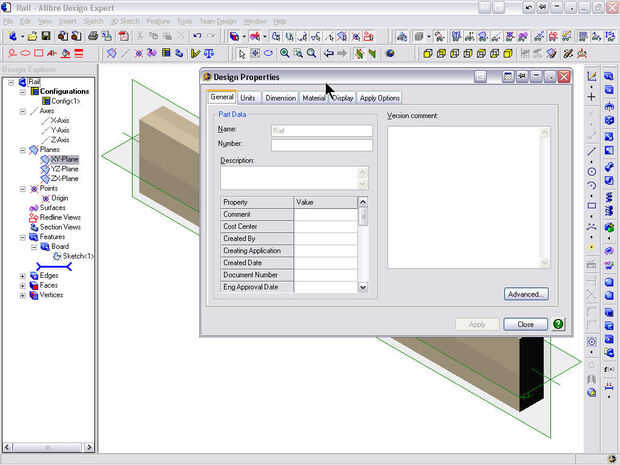Select YZ-Plane in the Design Explorer

pyautogui.click(x=64, y=169)
